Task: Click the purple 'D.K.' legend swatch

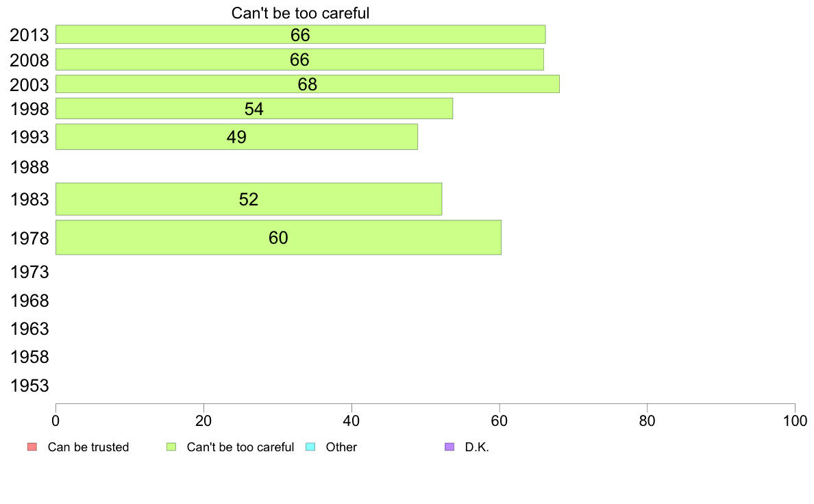Action: point(449,447)
